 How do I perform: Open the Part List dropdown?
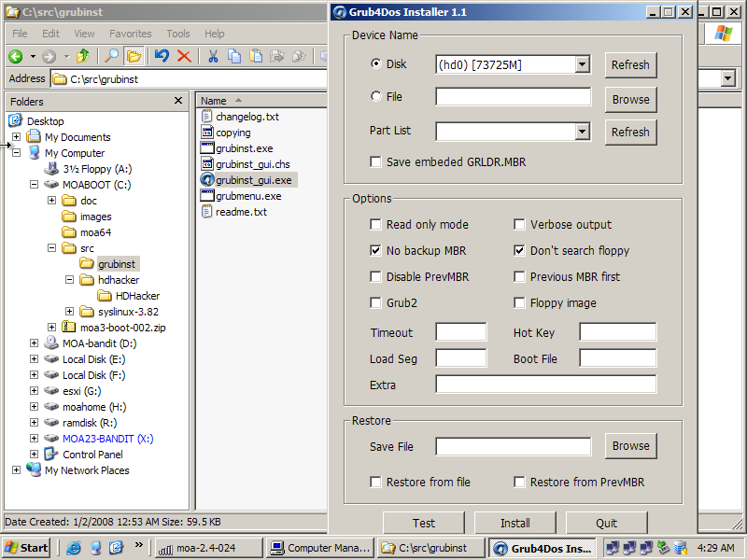pyautogui.click(x=583, y=132)
